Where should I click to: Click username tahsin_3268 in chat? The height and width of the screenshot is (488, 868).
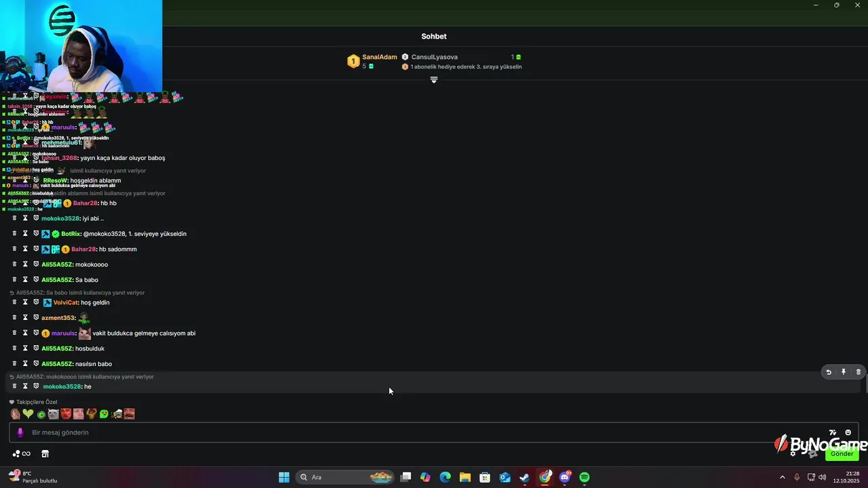click(59, 158)
